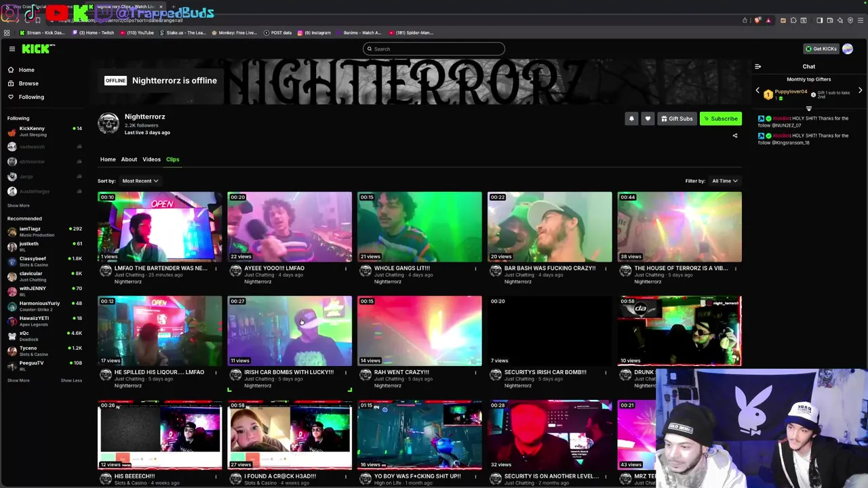Click the Gift Subs button

click(x=677, y=119)
